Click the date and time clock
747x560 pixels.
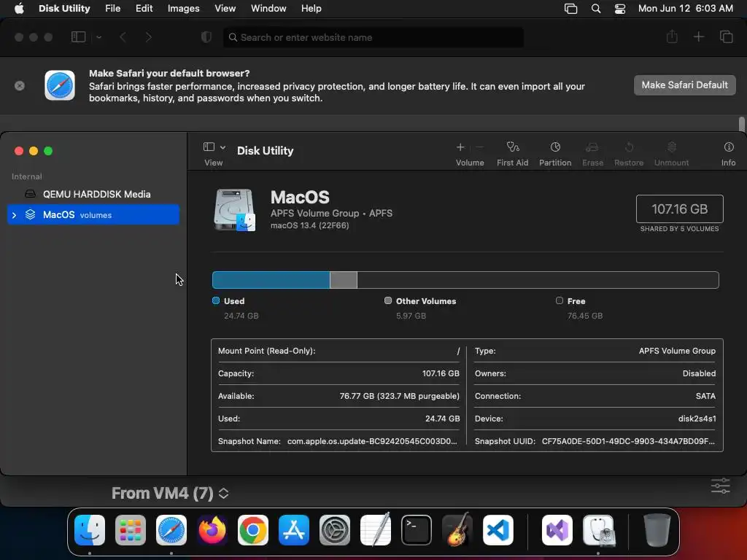[686, 9]
